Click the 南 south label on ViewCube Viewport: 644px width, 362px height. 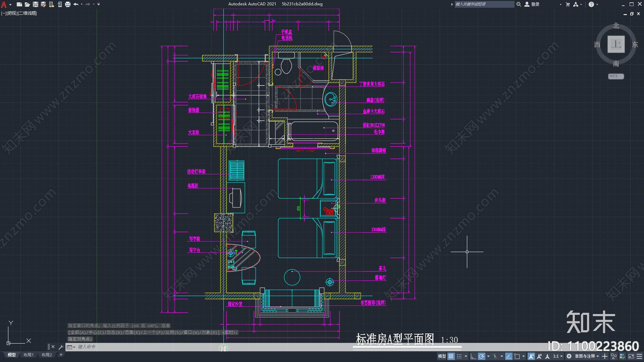(x=616, y=64)
